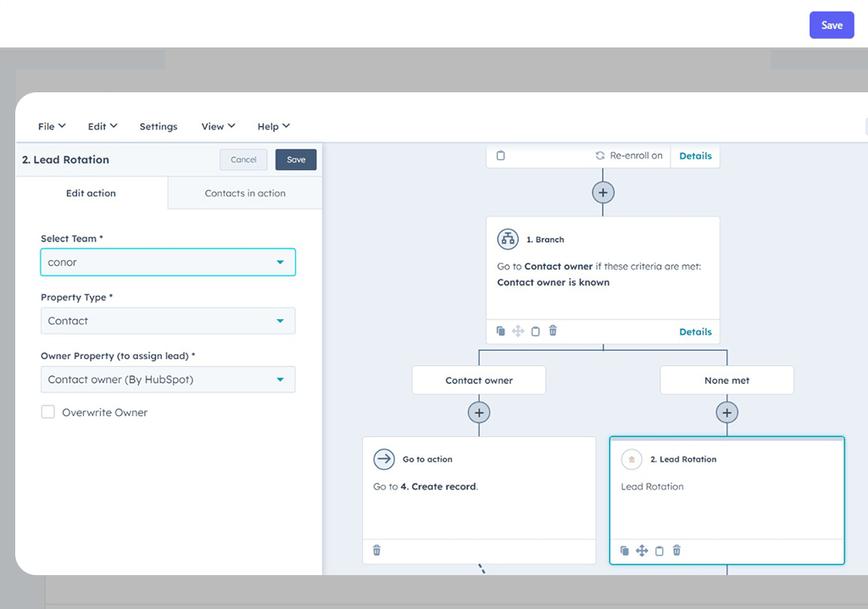Image resolution: width=868 pixels, height=609 pixels.
Task: Click clipboard icon on Branch card
Action: pos(536,331)
